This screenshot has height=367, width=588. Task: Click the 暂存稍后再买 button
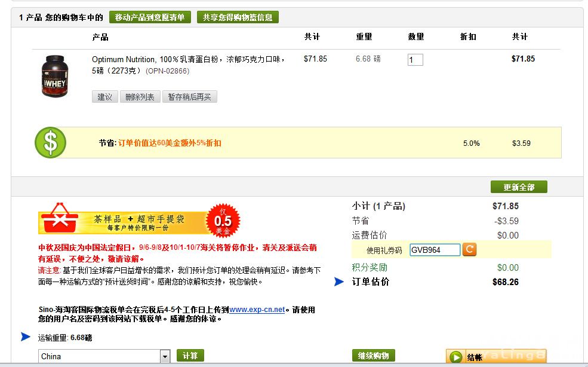(x=190, y=97)
